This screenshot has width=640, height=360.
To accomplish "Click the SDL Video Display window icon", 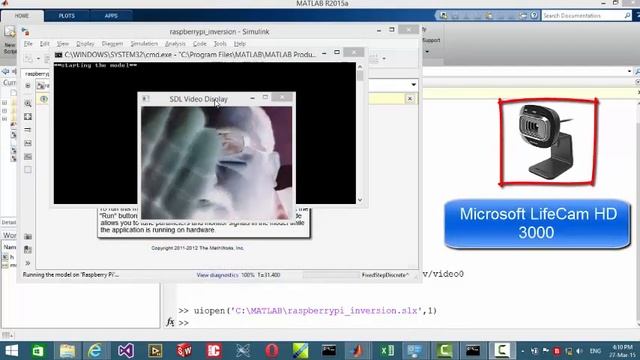I will click(146, 99).
